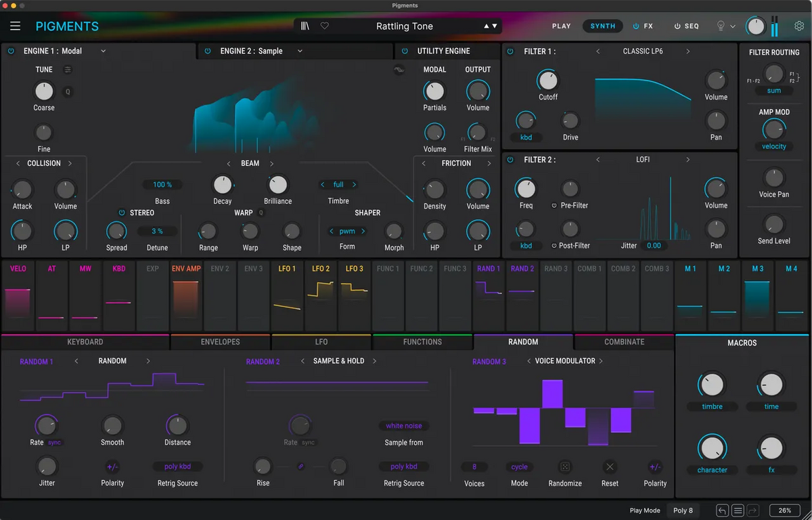Open the preset browser library icon
This screenshot has width=812, height=520.
[306, 26]
